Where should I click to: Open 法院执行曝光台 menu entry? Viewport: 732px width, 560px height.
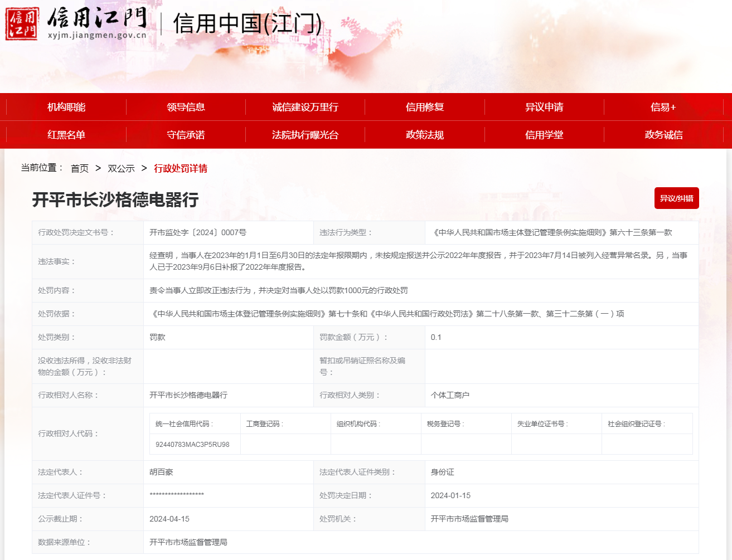[x=305, y=135]
